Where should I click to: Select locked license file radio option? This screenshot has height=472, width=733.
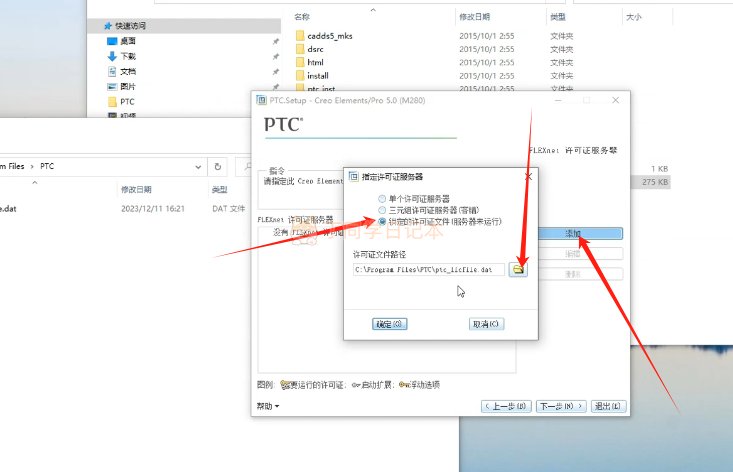tap(382, 221)
